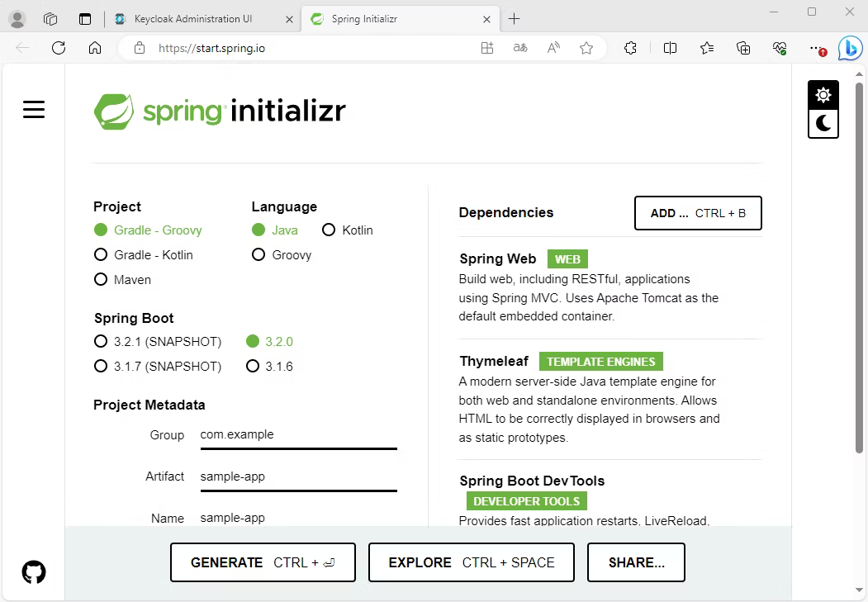Switch to dark theme moon icon
The image size is (868, 602).
pos(823,124)
